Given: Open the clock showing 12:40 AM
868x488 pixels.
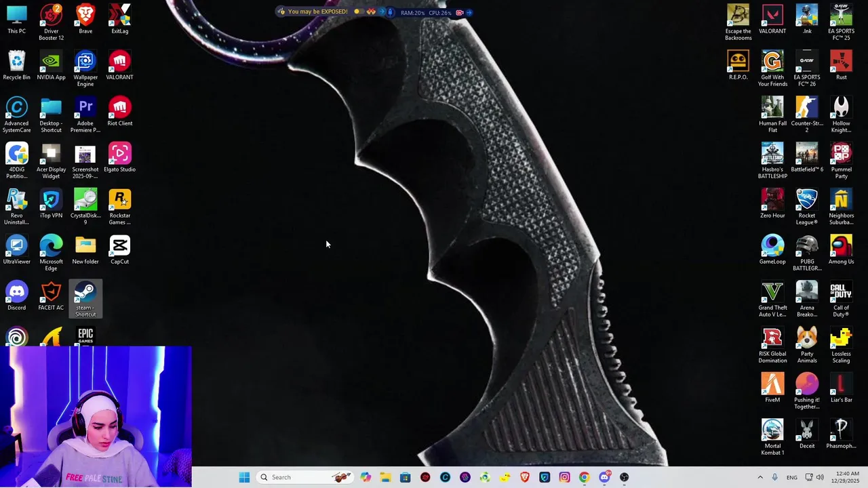Looking at the screenshot, I should tap(847, 477).
